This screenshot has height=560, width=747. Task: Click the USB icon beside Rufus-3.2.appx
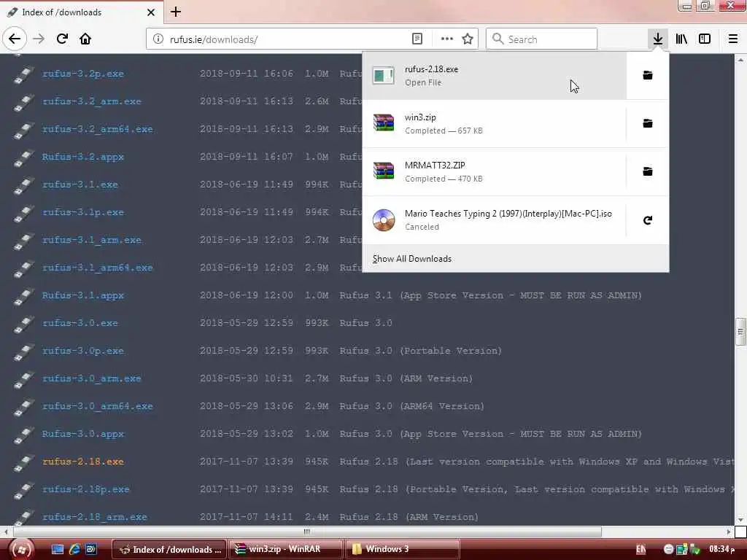point(23,158)
